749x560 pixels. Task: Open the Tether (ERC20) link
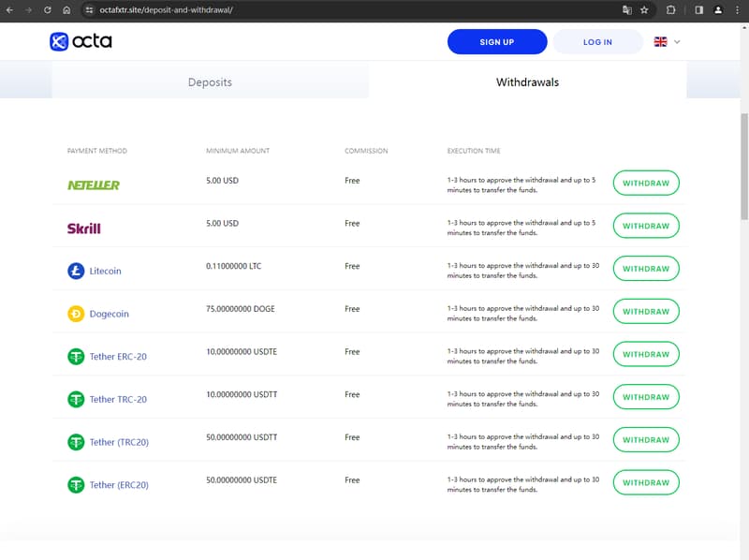click(x=119, y=485)
